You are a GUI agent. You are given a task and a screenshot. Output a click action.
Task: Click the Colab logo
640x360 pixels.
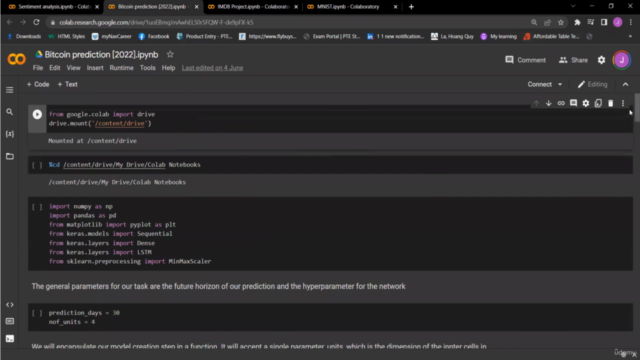pos(16,60)
